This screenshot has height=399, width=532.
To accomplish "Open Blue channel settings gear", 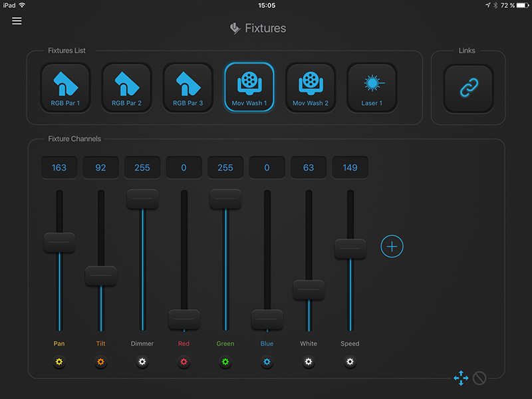I will (267, 362).
